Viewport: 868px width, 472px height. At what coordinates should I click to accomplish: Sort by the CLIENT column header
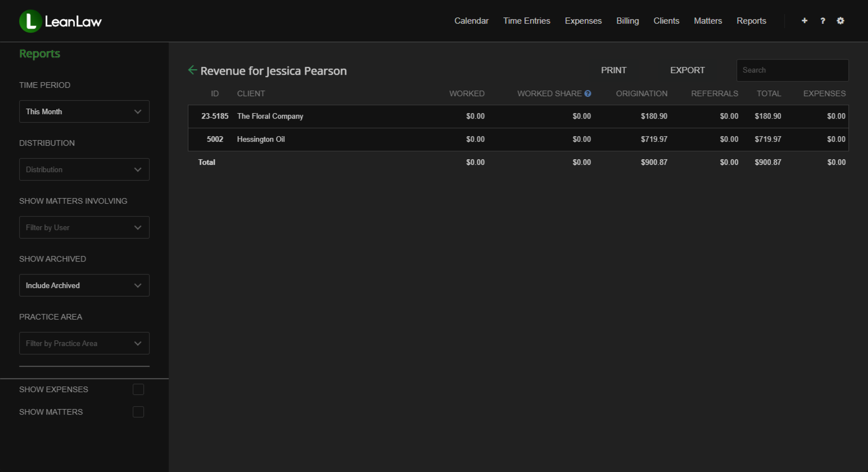pyautogui.click(x=251, y=93)
